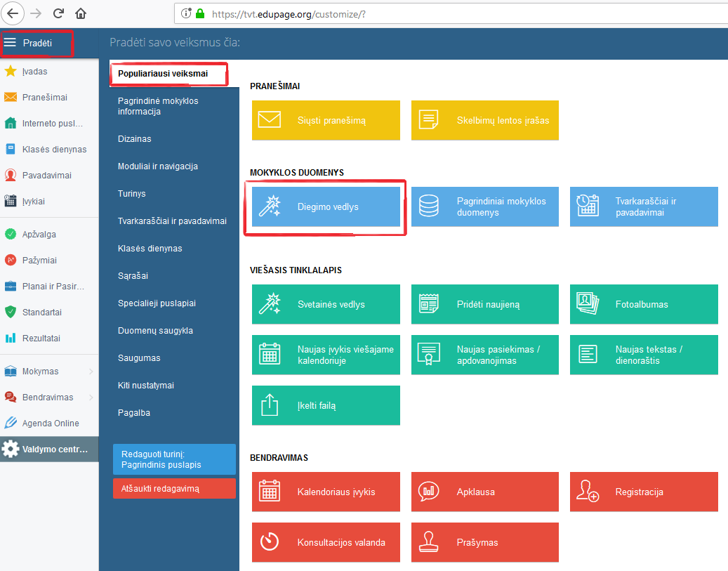Select the Įvykiai calendar icon in sidebar
Screen dimensions: 728x571
click(x=11, y=201)
